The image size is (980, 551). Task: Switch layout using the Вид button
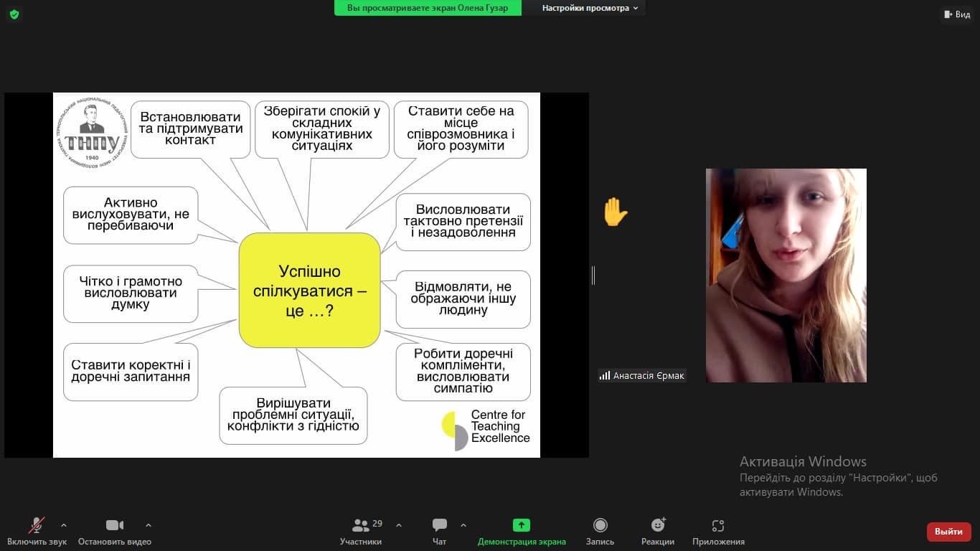[957, 14]
